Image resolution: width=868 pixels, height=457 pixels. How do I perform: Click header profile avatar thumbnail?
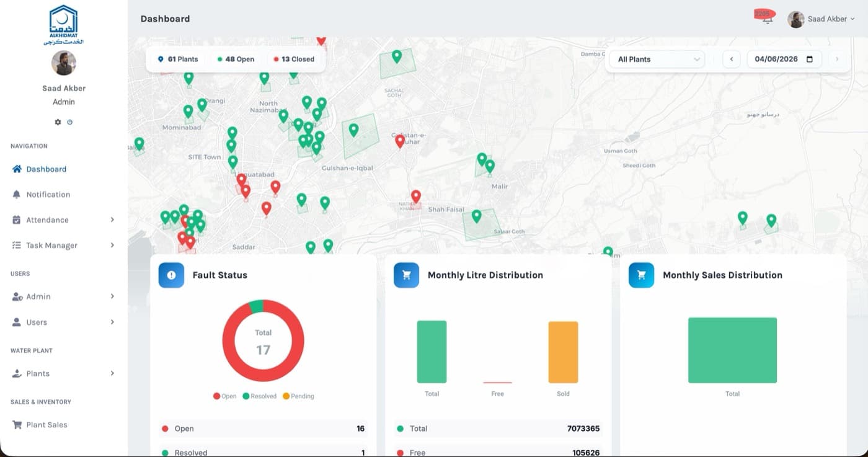796,19
